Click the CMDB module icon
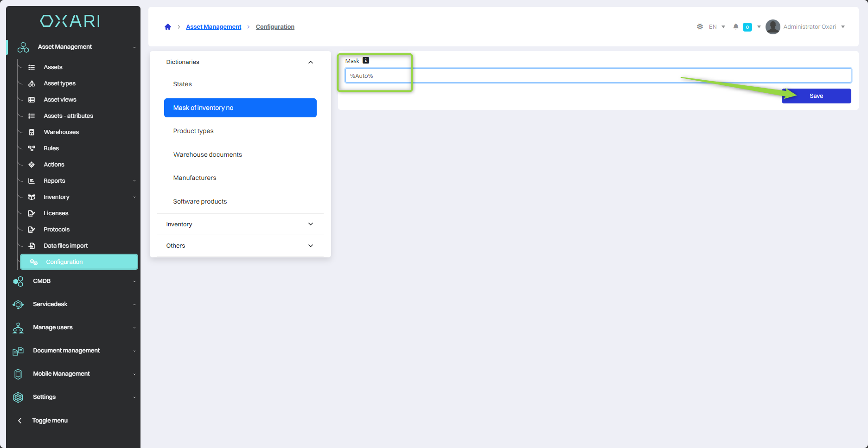The image size is (868, 448). click(x=18, y=281)
